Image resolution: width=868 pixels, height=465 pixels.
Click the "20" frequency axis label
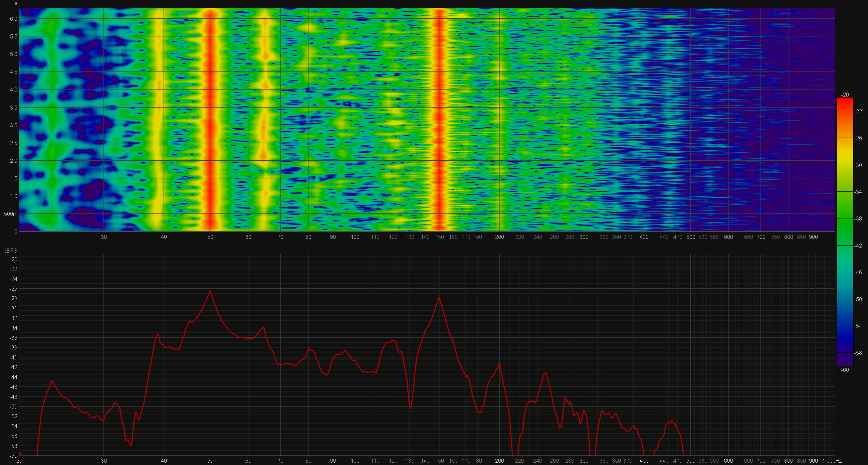pos(19,461)
